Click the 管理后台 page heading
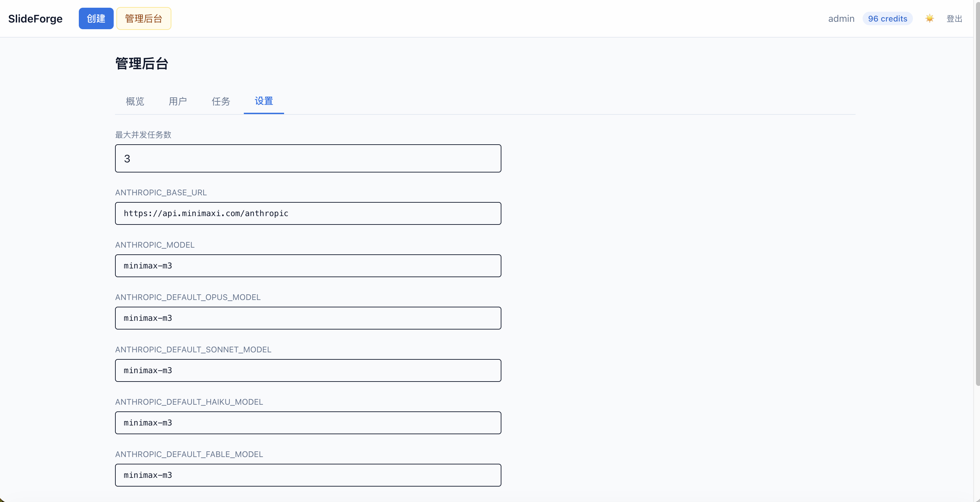980x502 pixels. (x=142, y=63)
